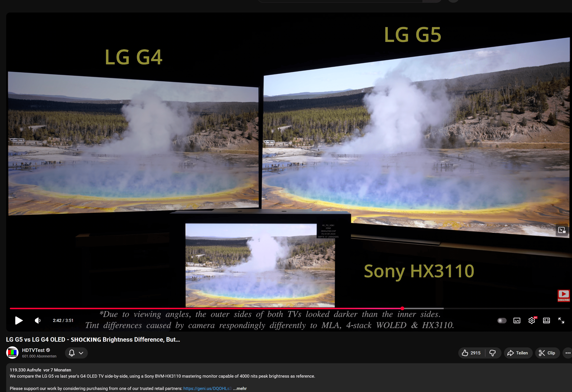
Task: Open video settings gear
Action: (531, 321)
